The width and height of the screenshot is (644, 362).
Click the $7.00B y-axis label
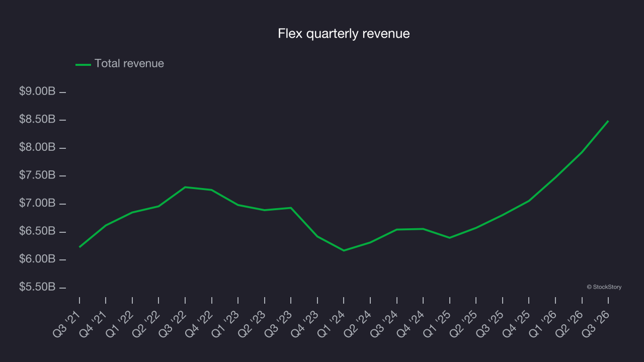click(x=37, y=203)
